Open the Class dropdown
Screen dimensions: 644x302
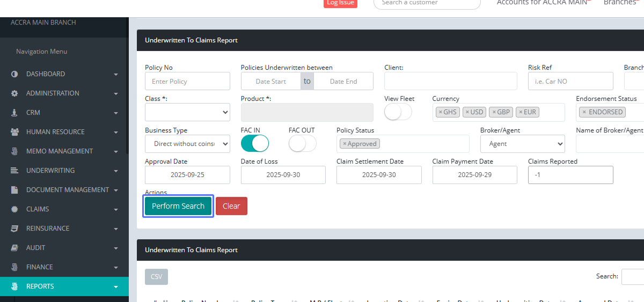tap(187, 113)
